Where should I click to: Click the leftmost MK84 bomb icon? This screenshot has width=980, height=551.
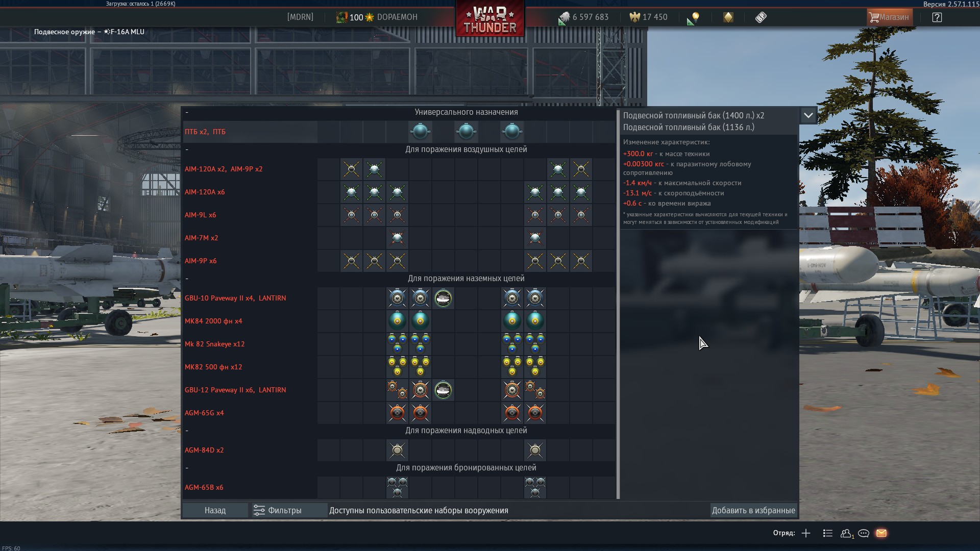coord(397,321)
